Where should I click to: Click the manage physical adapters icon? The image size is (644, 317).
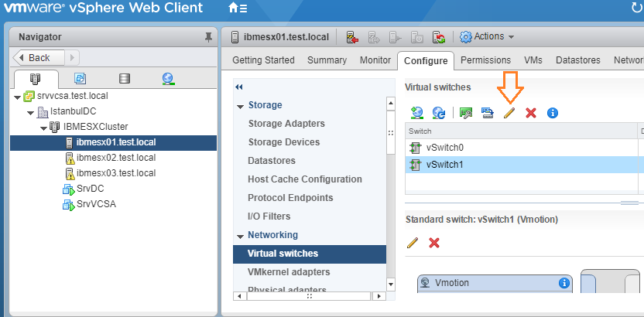(466, 113)
